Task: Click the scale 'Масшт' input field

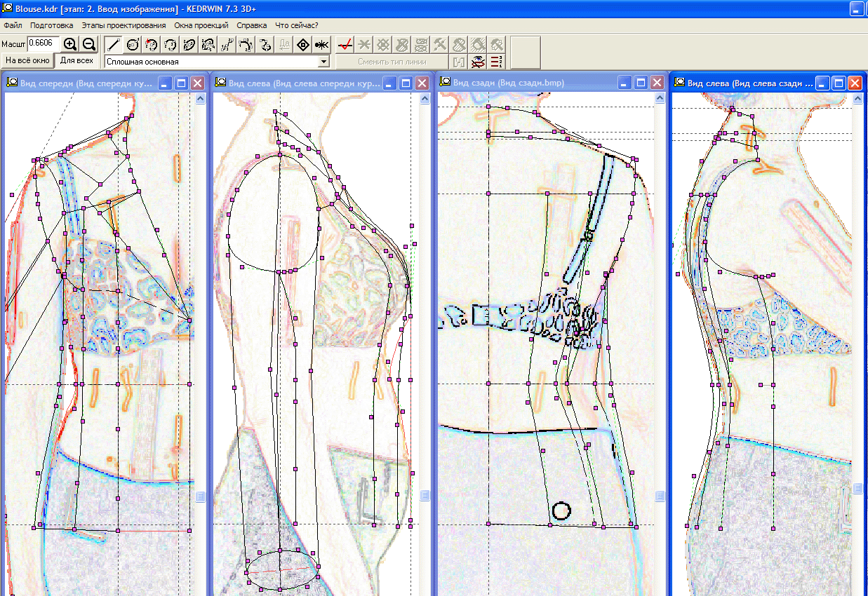Action: [x=43, y=44]
